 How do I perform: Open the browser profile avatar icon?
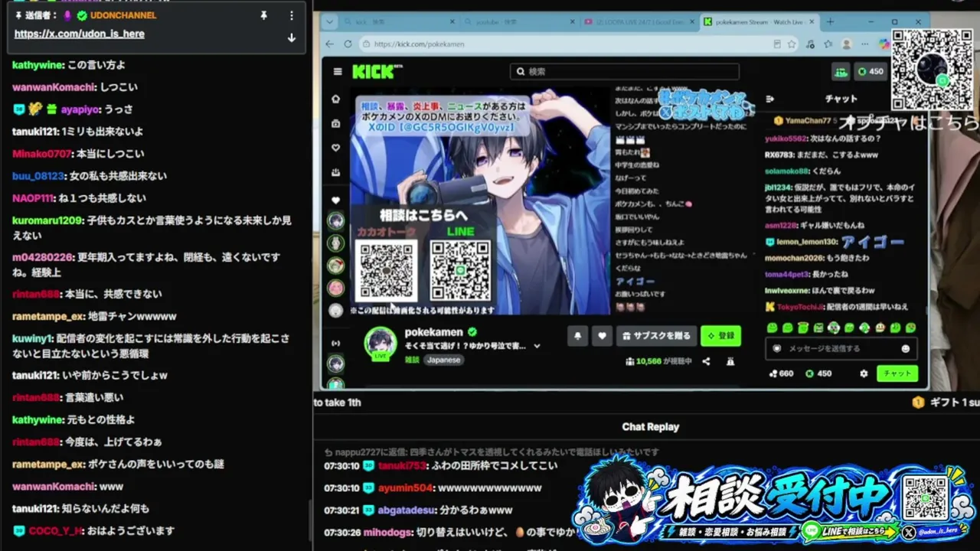846,44
